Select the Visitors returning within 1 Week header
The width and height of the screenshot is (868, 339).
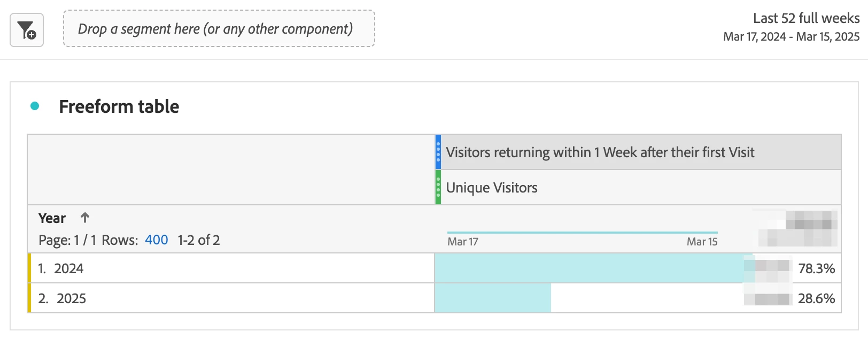600,152
